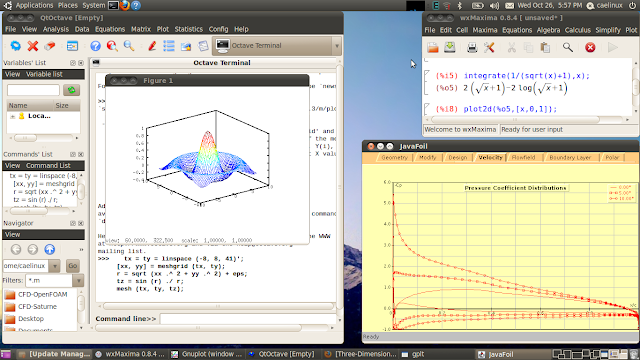
Task: Open wxMaxima configure tools icon
Action: click(x=489, y=47)
